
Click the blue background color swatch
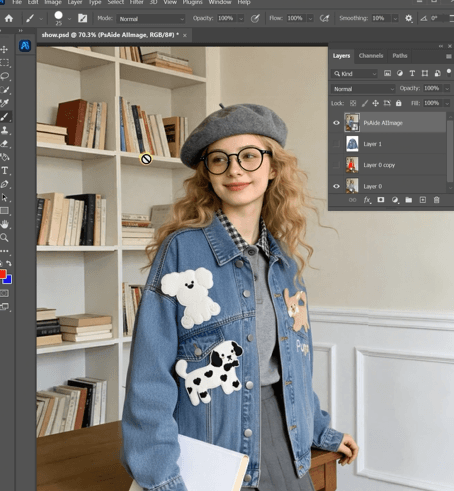pyautogui.click(x=8, y=280)
